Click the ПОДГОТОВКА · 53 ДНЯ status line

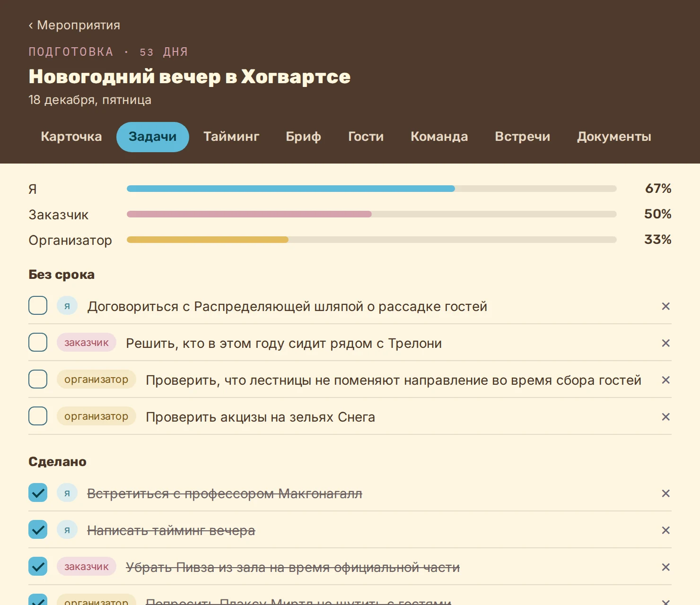click(x=108, y=52)
